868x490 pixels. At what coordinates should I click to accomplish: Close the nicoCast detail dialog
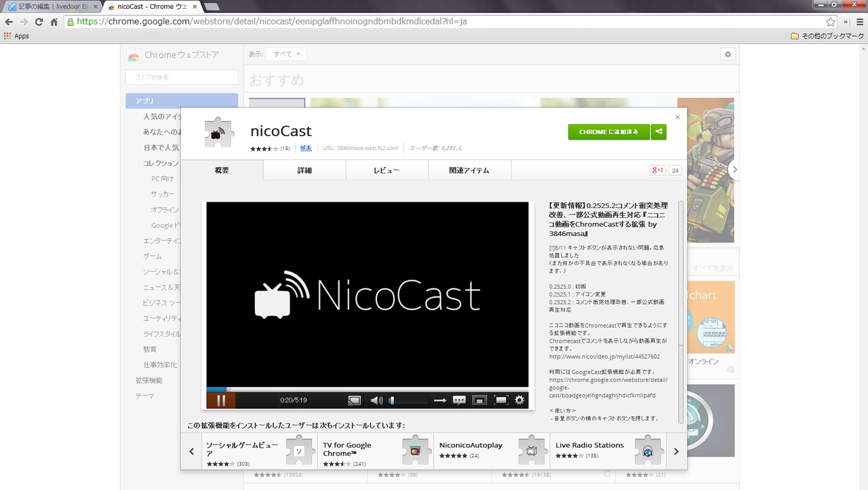(x=677, y=117)
